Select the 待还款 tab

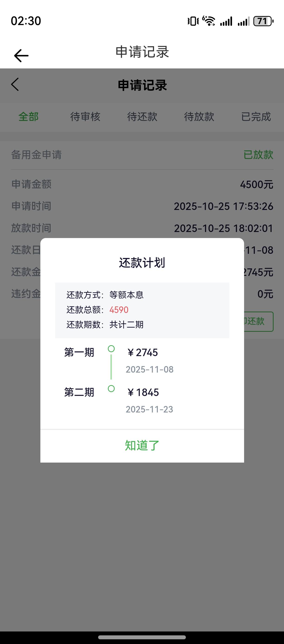tap(142, 117)
